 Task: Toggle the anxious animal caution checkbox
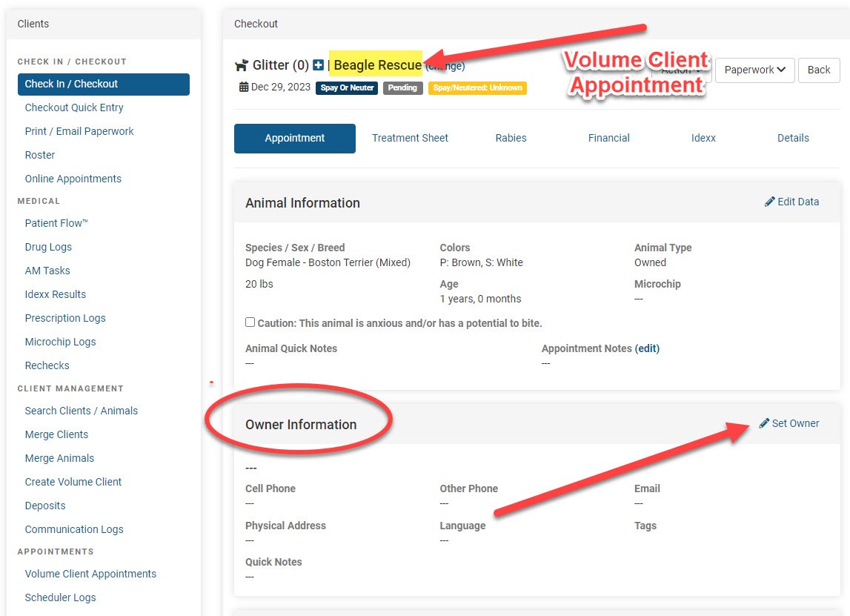pyautogui.click(x=250, y=322)
